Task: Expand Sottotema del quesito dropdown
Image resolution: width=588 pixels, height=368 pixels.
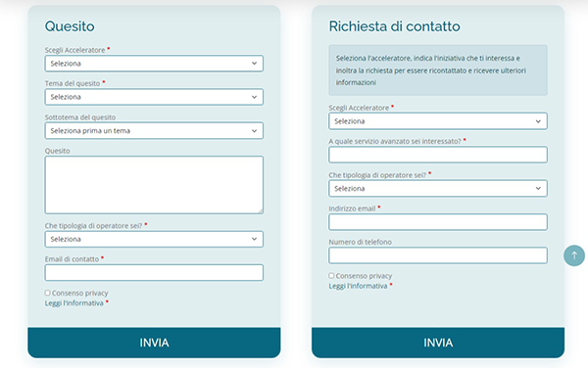Action: click(154, 130)
